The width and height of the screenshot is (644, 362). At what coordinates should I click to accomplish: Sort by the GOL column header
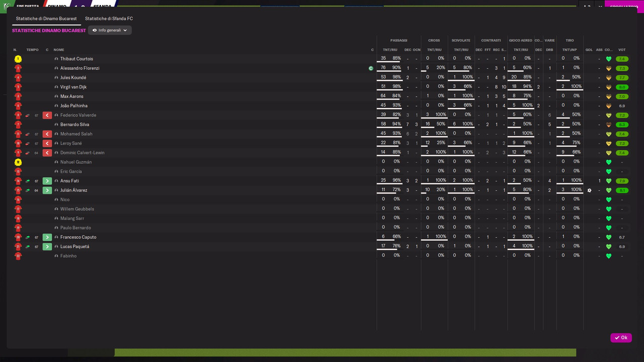click(589, 50)
